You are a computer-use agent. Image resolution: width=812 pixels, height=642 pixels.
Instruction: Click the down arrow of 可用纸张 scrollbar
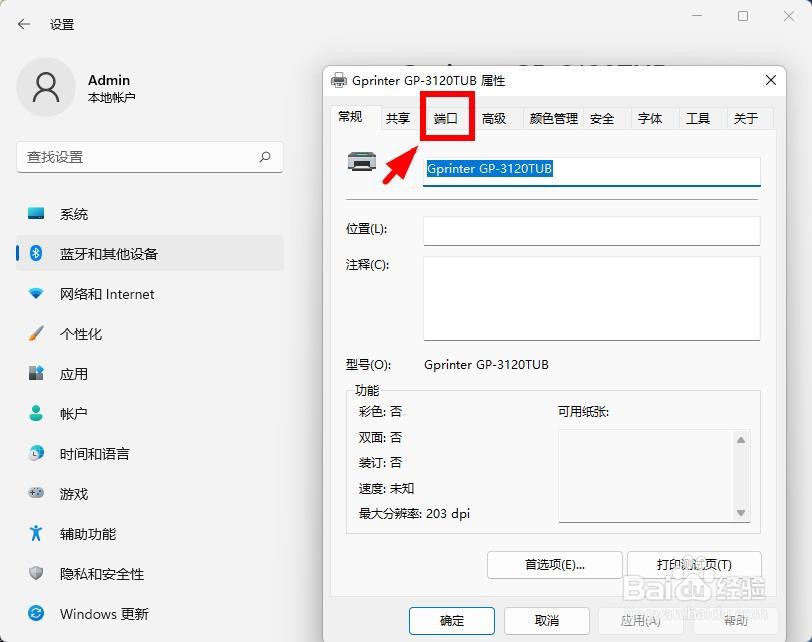tap(741, 513)
